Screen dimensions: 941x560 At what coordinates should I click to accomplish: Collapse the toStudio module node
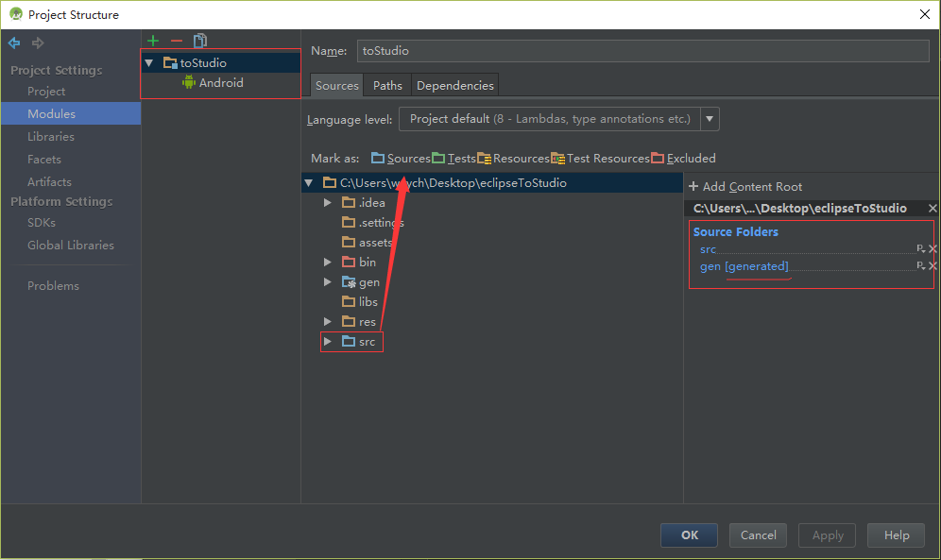[x=149, y=63]
